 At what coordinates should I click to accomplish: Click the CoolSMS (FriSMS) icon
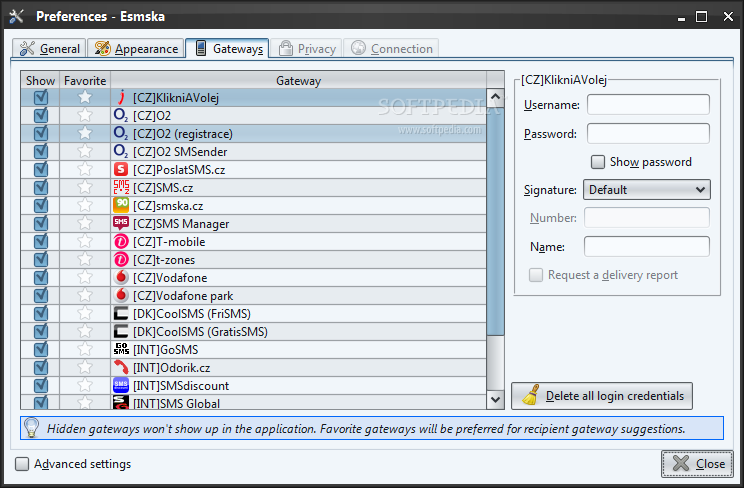coord(121,313)
